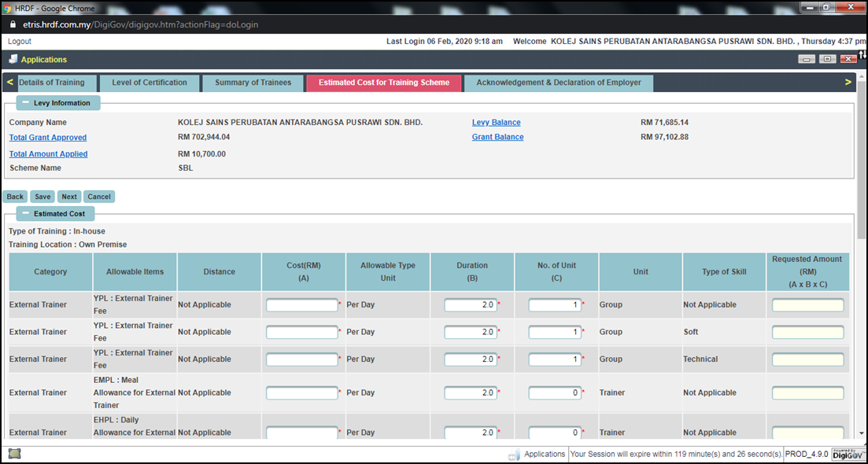Click the vertical scrollbar up arrow

pyautogui.click(x=862, y=75)
